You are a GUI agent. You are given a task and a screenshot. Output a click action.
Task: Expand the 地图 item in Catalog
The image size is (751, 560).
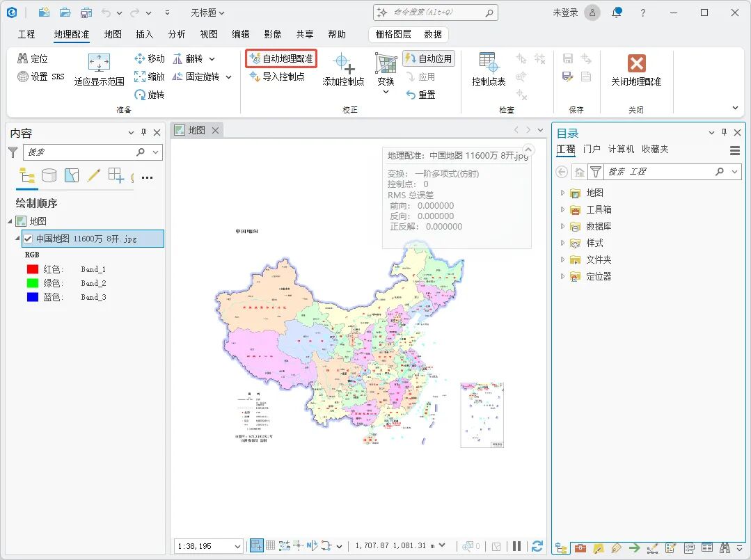[x=563, y=193]
